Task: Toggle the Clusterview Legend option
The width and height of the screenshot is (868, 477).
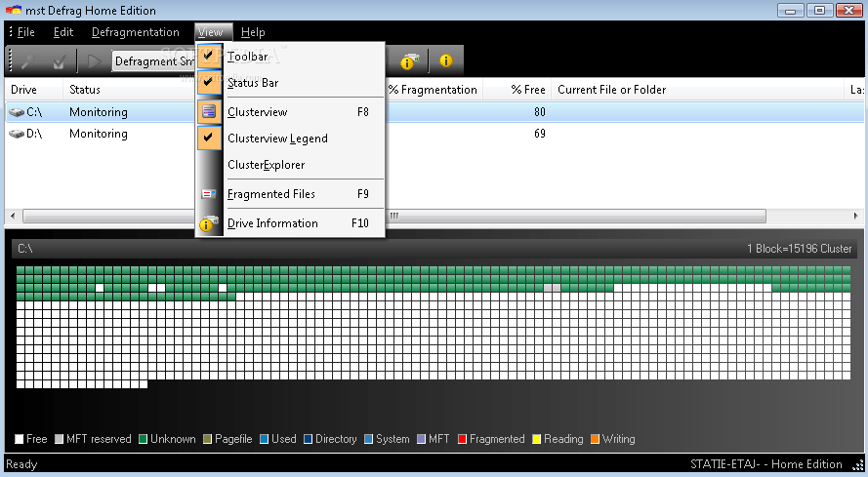Action: click(290, 139)
